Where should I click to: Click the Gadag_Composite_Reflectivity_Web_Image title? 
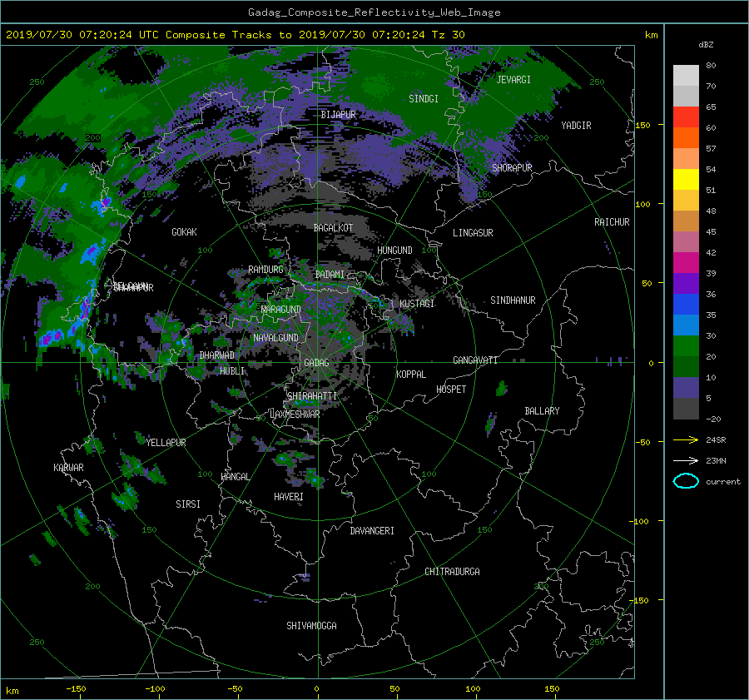click(374, 12)
